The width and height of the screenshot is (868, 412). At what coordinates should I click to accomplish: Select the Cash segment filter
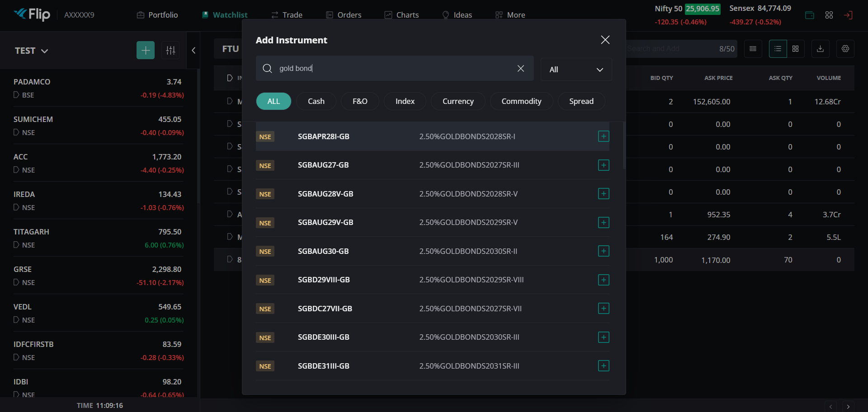point(316,101)
